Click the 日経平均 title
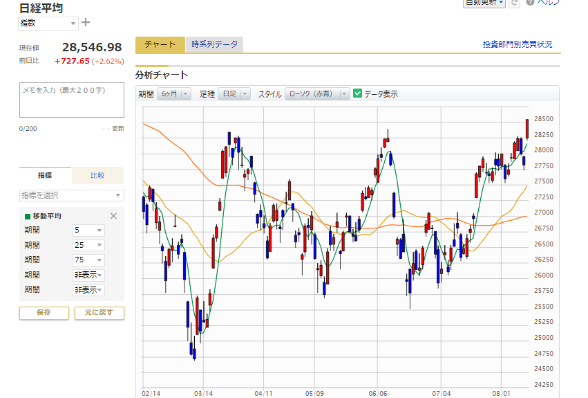Screen dimensions: 588x398 pos(41,8)
